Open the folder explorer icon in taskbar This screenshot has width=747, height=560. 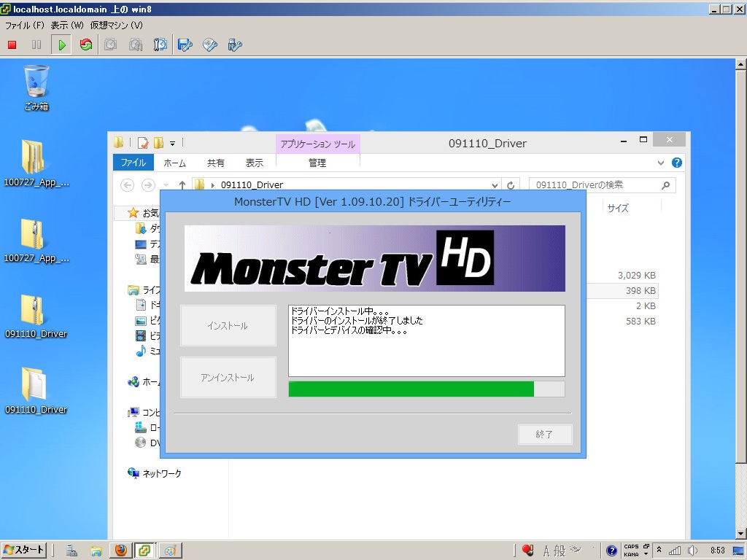(96, 551)
